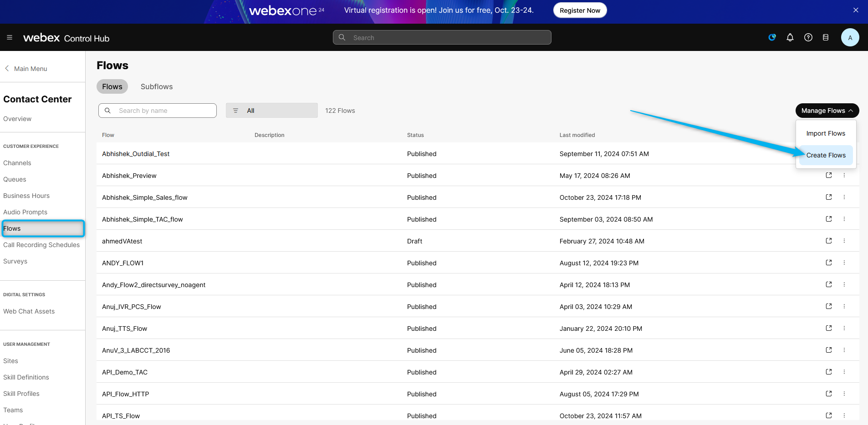This screenshot has height=425, width=868.
Task: Click the Draft status of ahmedVAtest
Action: coord(414,241)
